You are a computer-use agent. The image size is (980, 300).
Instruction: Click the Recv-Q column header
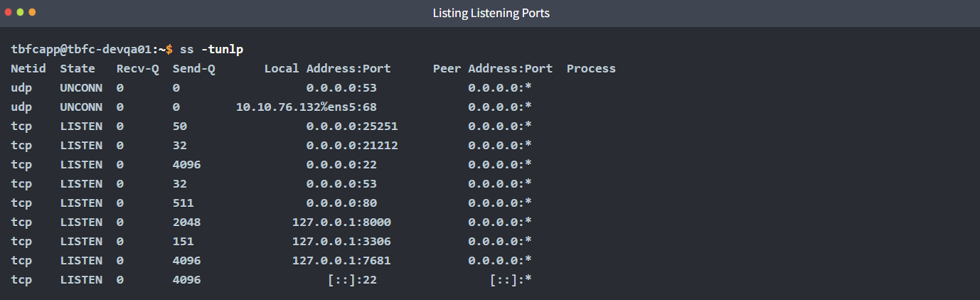tap(137, 69)
